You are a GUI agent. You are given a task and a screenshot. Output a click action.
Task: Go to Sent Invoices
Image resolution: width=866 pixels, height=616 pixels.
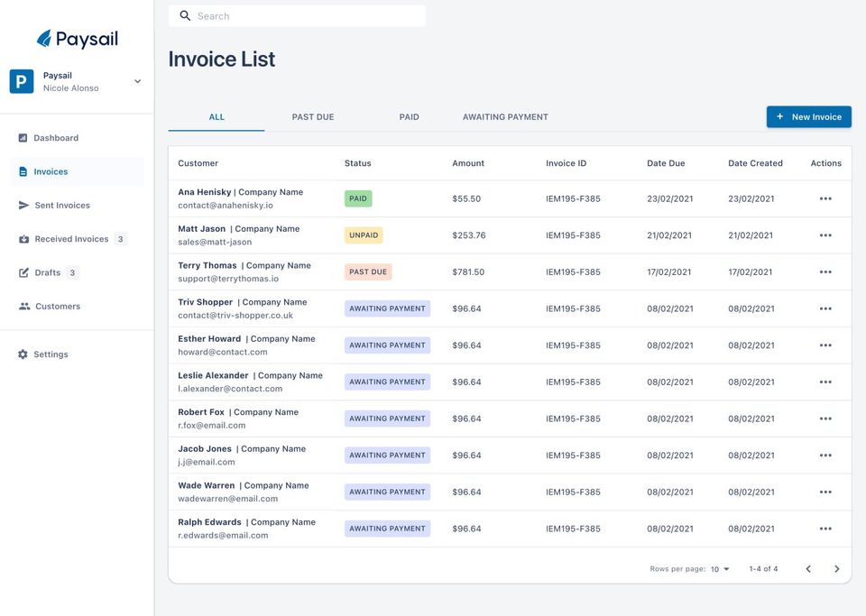coord(62,206)
